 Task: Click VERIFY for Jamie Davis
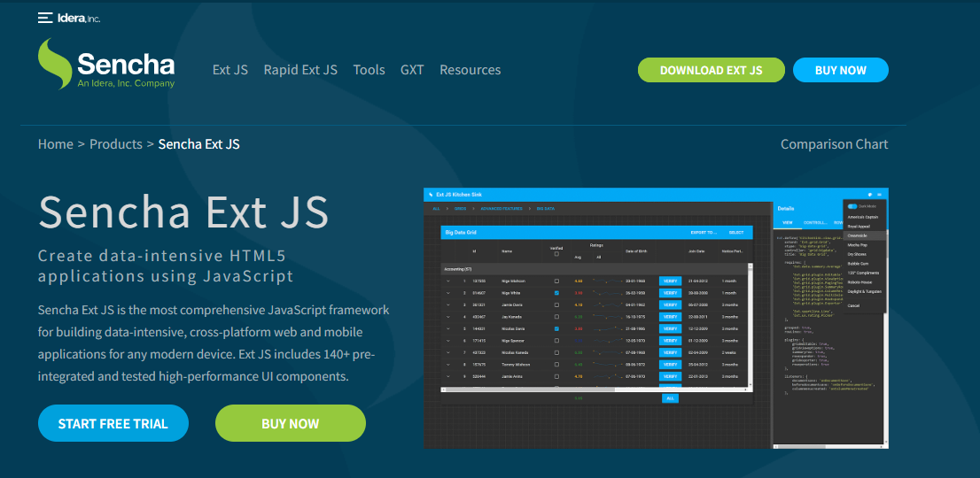pyautogui.click(x=670, y=305)
